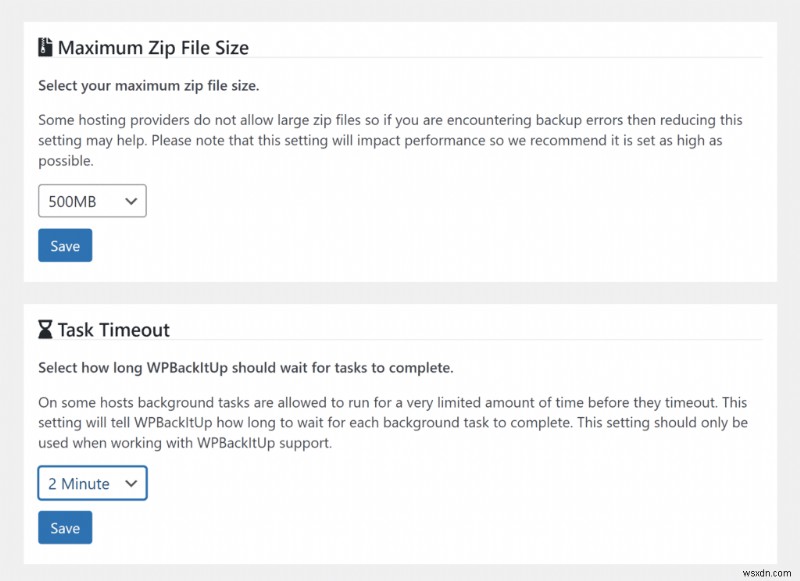Save the task timeout setting
The height and width of the screenshot is (581, 800).
[65, 528]
